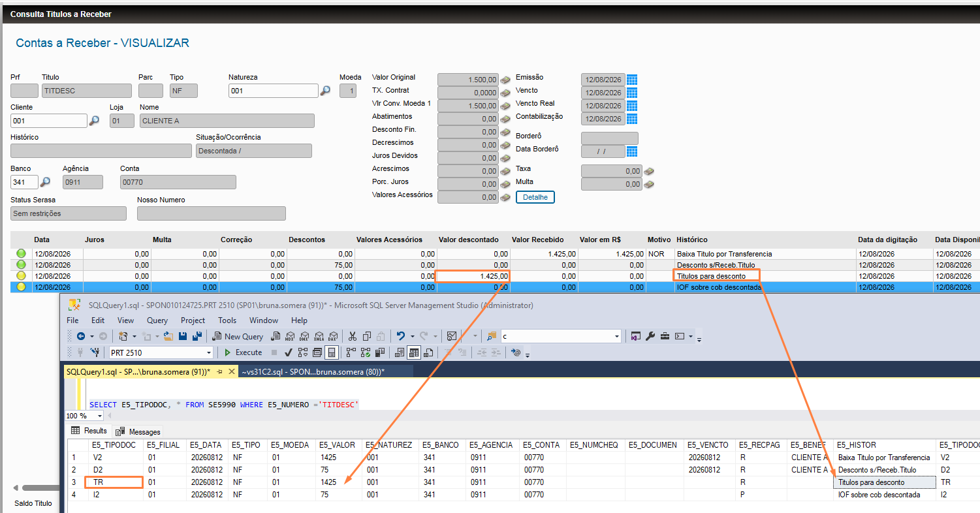Screen dimensions: 980x513
Task: Open the SSMS File menu
Action: point(72,320)
